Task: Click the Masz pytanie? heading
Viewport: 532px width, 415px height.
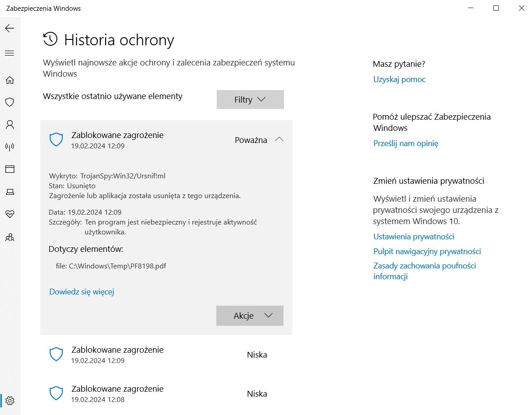Action: click(x=399, y=64)
